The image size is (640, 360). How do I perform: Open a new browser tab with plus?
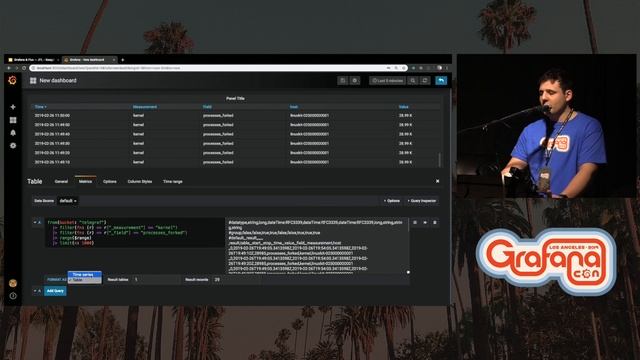[122, 60]
